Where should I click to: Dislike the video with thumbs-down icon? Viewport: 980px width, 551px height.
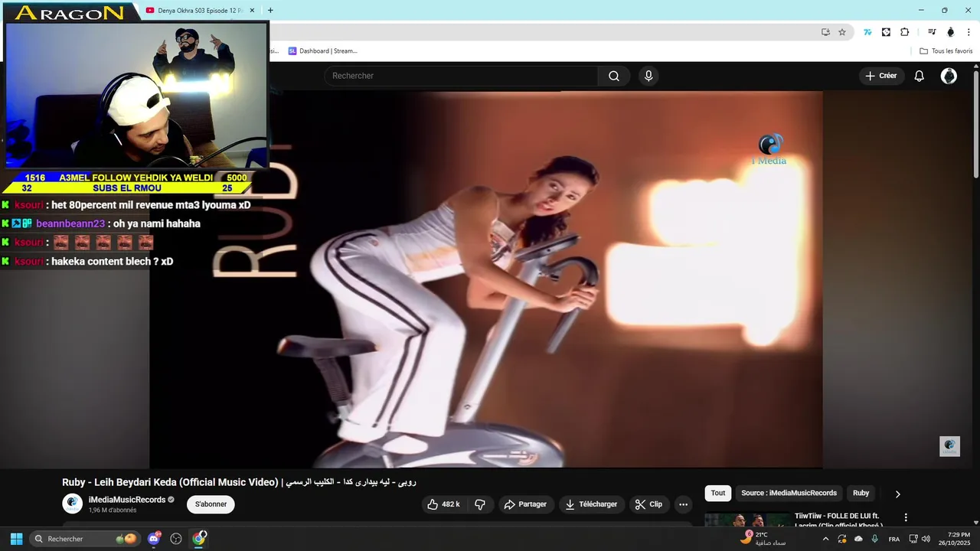(x=480, y=504)
